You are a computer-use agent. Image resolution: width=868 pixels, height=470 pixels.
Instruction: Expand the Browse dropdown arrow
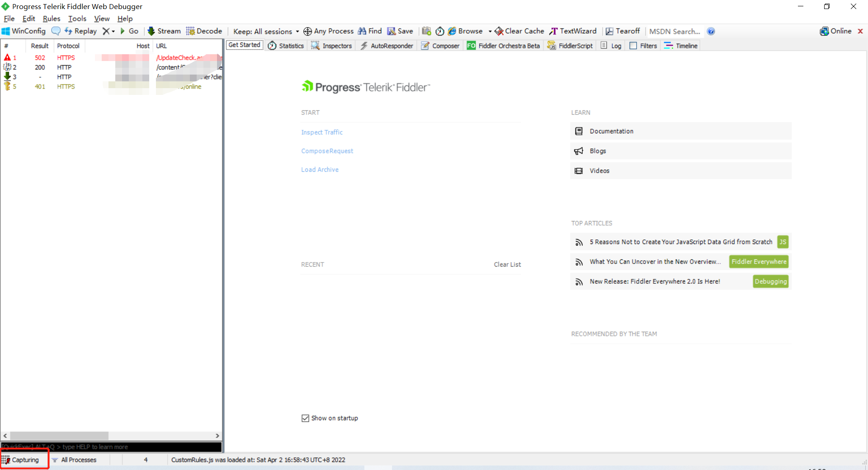click(490, 31)
